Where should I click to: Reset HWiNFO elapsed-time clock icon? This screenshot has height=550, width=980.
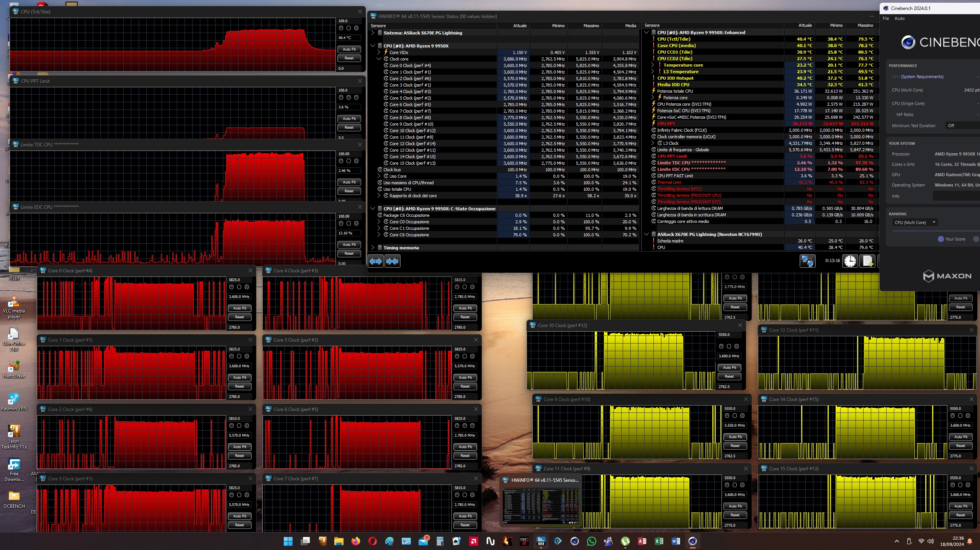click(850, 261)
